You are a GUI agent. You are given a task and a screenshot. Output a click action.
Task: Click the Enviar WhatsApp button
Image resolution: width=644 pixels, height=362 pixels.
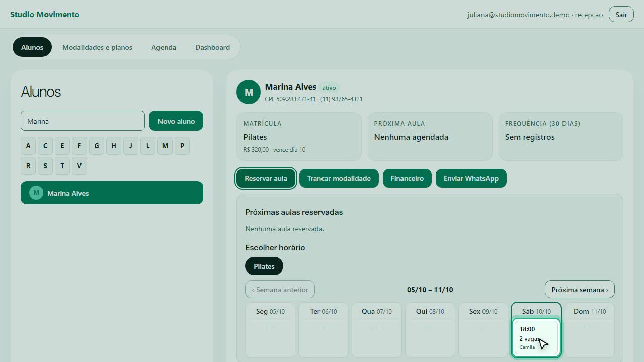[471, 178]
